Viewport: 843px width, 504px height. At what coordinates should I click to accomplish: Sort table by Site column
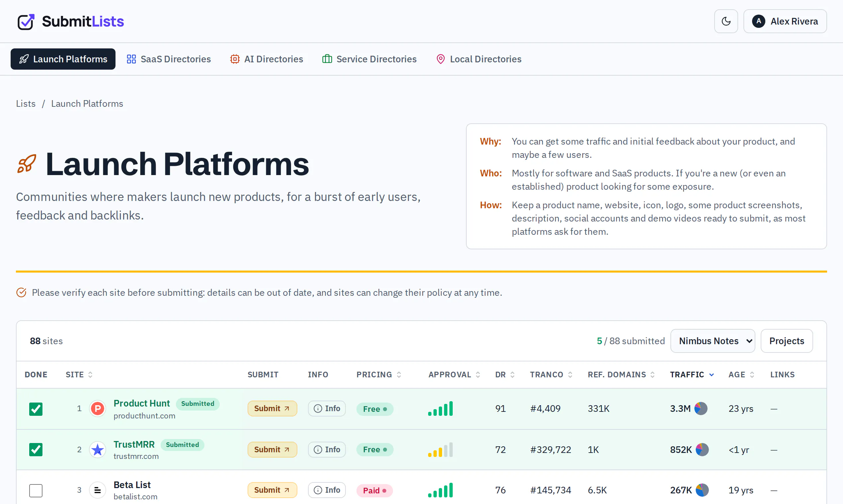pos(79,375)
